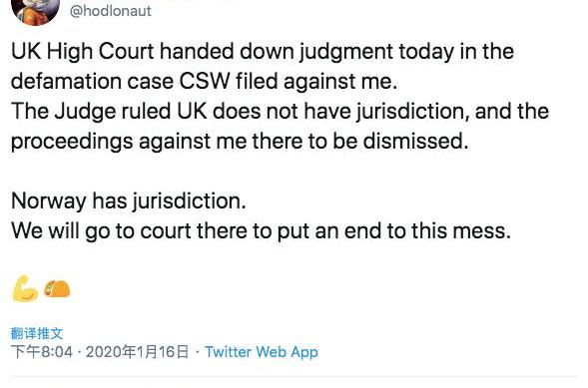The width and height of the screenshot is (588, 388).
Task: Click the 翻译推文 translate tweet link
Action: (x=37, y=333)
